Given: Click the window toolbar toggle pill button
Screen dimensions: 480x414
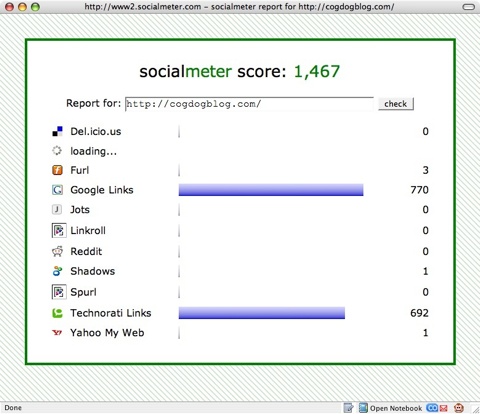Looking at the screenshot, I should 468,7.
